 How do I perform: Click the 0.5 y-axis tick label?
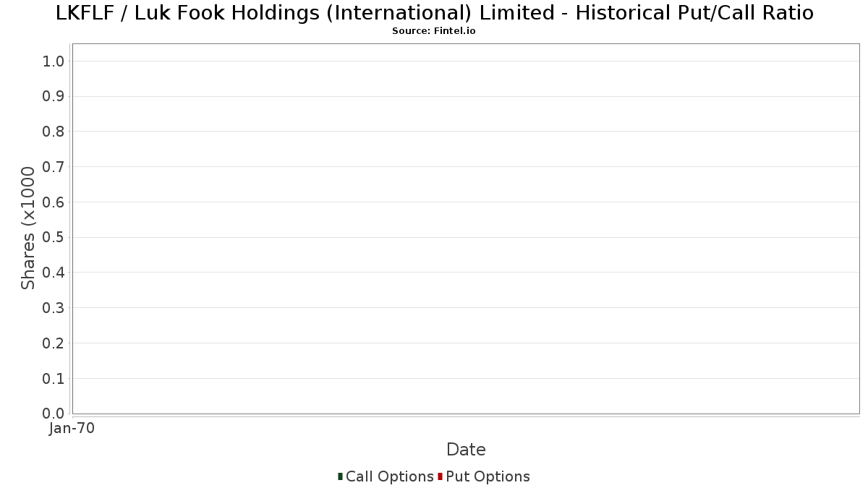click(x=54, y=237)
